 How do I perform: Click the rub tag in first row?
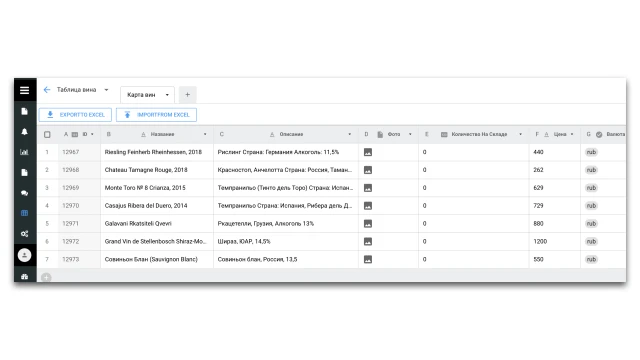coord(591,152)
